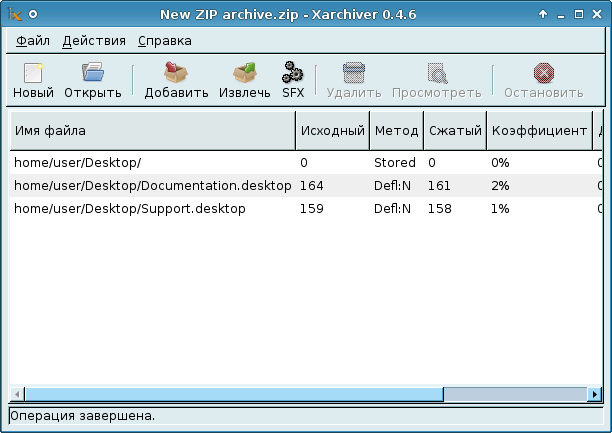Click the Удалить trash icon
This screenshot has height=433, width=612.
(354, 74)
